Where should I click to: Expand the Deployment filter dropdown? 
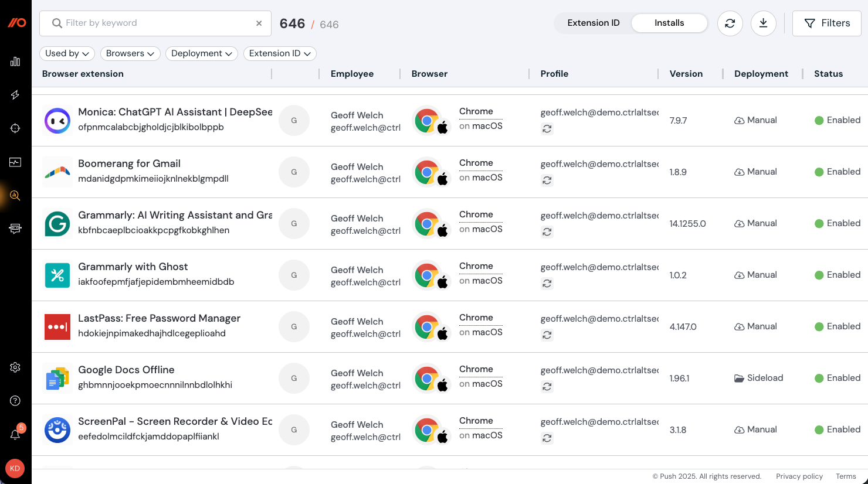pyautogui.click(x=202, y=53)
